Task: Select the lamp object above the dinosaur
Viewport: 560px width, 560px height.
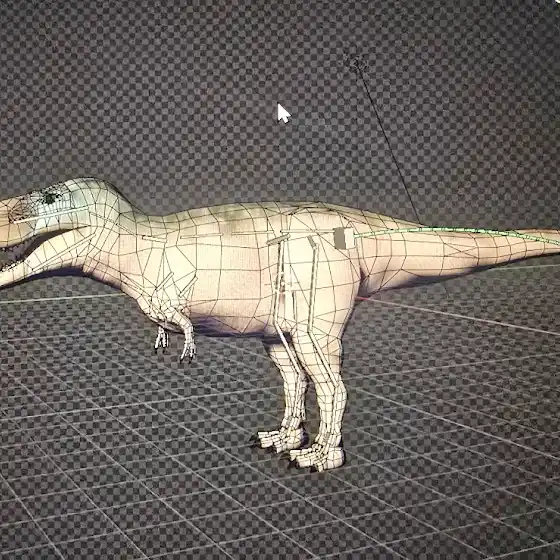Action: (356, 63)
